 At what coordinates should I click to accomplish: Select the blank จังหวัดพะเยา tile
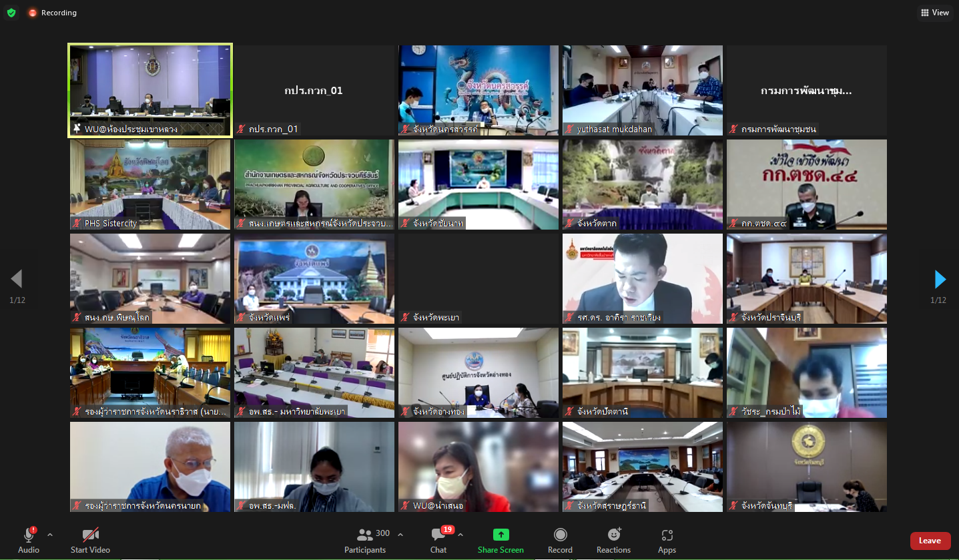478,278
